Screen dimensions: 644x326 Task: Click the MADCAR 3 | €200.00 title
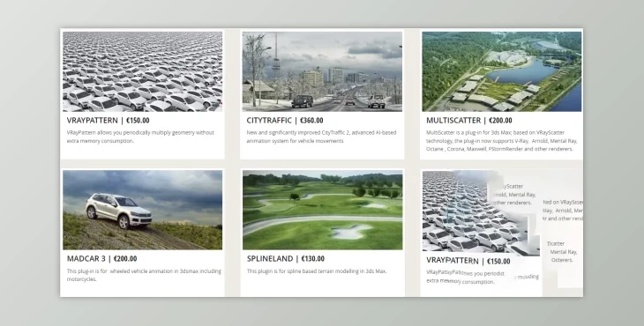tap(101, 259)
